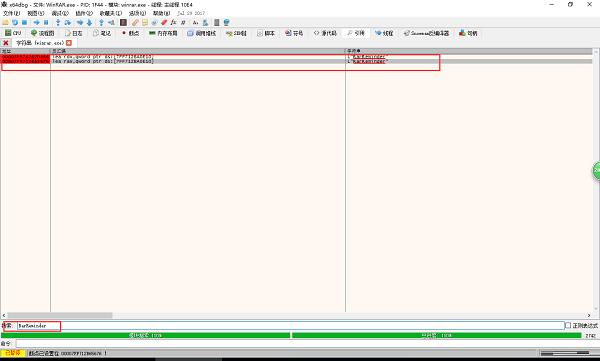
Task: Click the Open file toolbar icon
Action: pos(5,23)
